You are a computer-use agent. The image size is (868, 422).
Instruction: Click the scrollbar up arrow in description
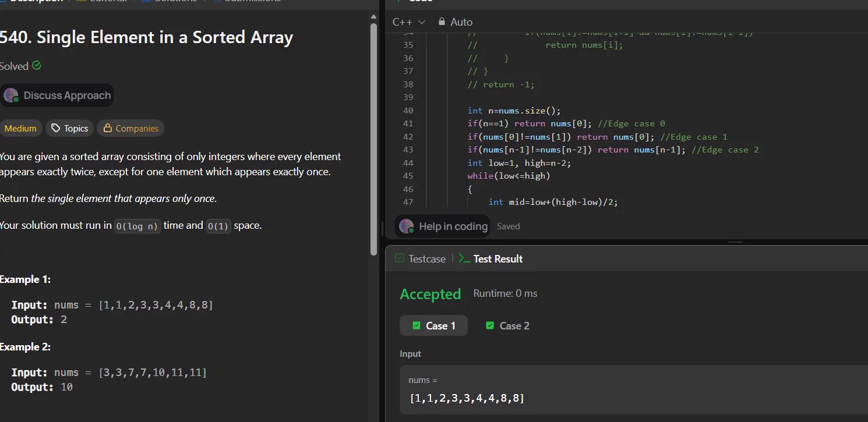point(374,16)
